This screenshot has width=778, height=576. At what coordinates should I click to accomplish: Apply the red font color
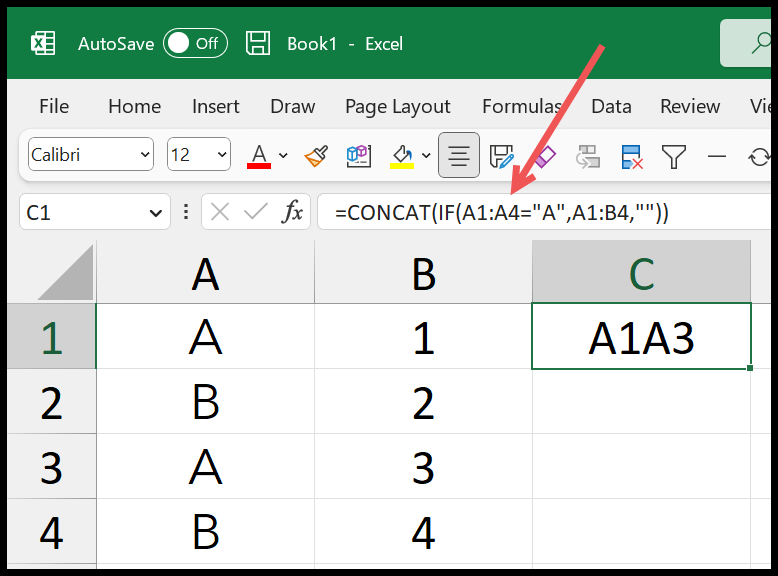coord(259,156)
